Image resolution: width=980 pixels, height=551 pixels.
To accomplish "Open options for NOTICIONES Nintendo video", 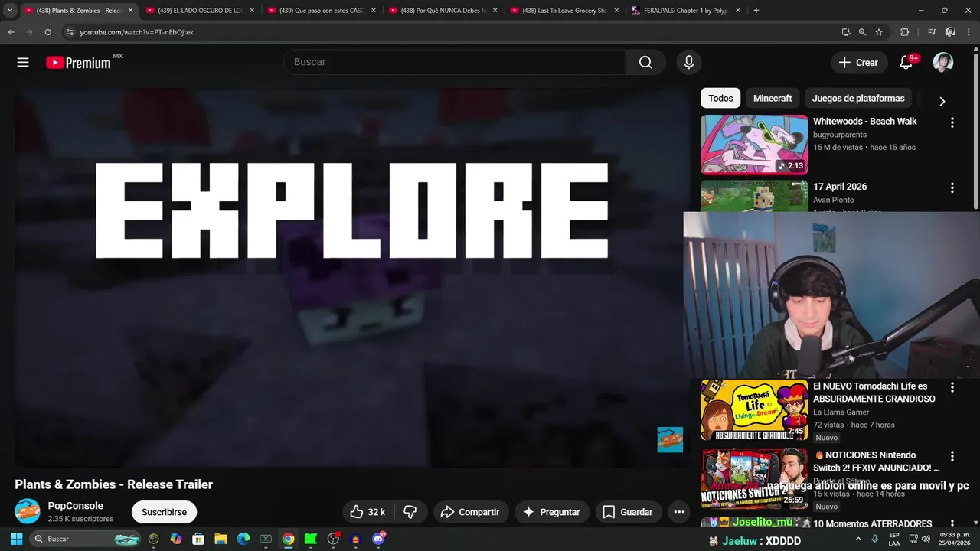I will 952,456.
